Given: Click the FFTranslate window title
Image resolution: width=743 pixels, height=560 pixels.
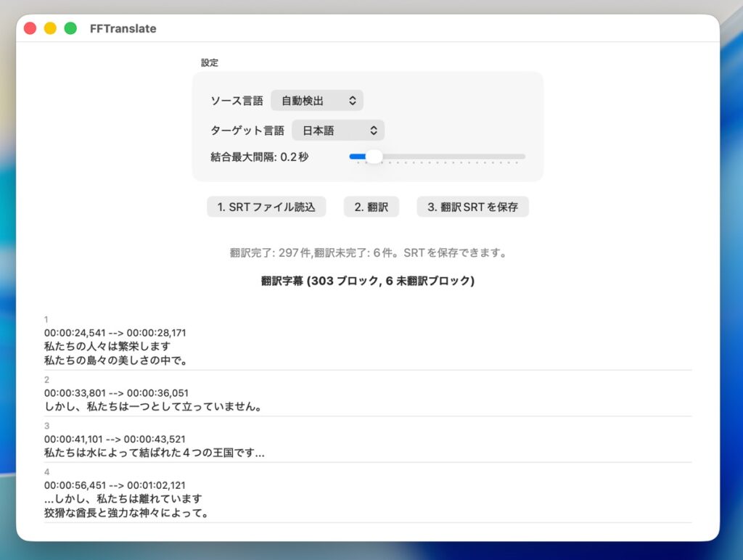Looking at the screenshot, I should click(x=123, y=29).
